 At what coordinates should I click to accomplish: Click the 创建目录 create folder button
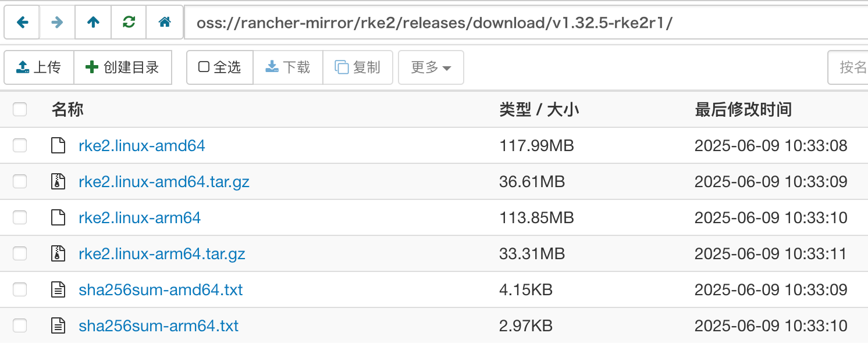(x=123, y=67)
